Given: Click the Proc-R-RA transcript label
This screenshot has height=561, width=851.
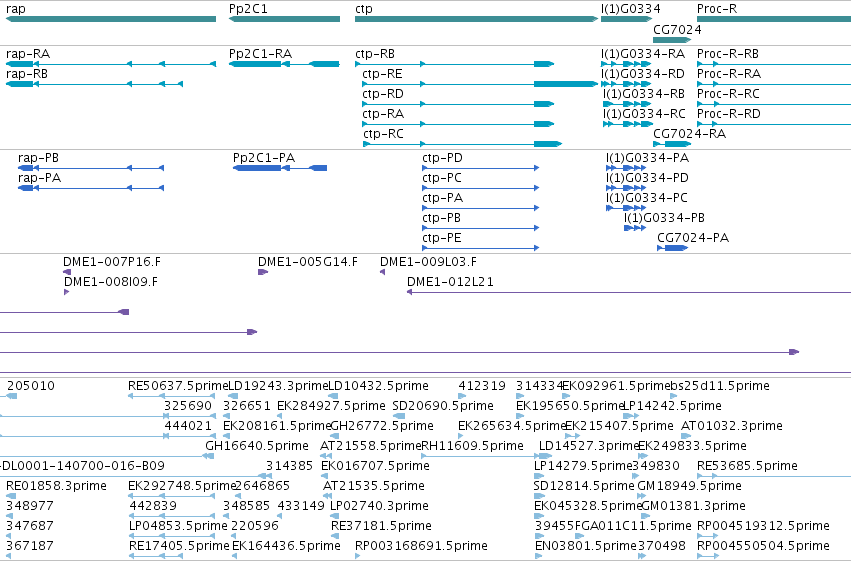Looking at the screenshot, I should pyautogui.click(x=729, y=74).
